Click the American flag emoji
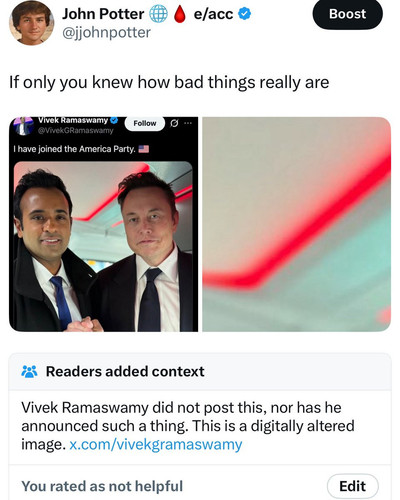The height and width of the screenshot is (500, 400). coord(144,149)
